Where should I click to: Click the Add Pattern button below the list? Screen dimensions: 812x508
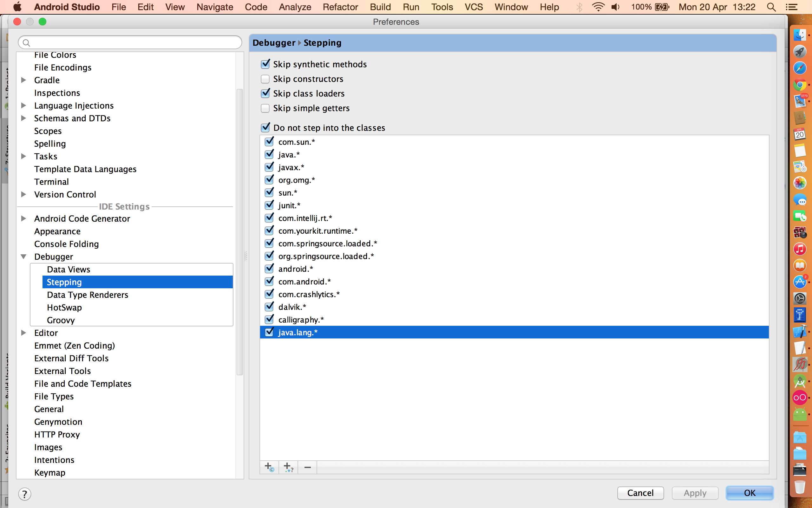(288, 467)
